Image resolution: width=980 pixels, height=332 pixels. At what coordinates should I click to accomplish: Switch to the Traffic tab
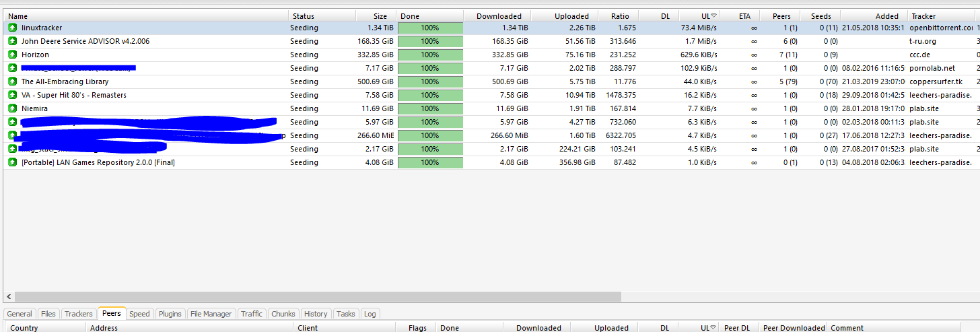pyautogui.click(x=252, y=314)
